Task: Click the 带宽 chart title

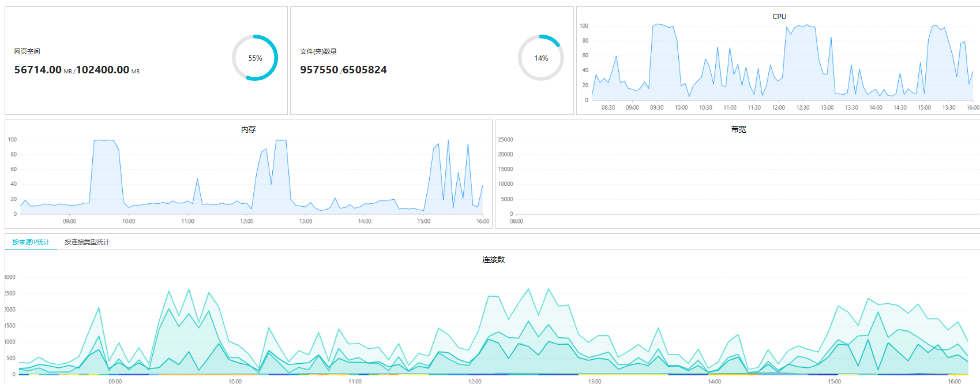Action: tap(738, 129)
